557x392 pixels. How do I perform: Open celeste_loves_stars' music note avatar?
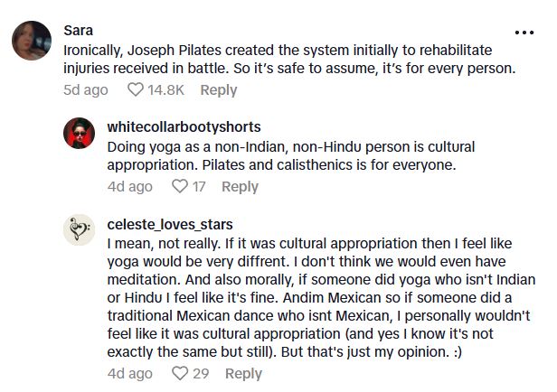79,229
